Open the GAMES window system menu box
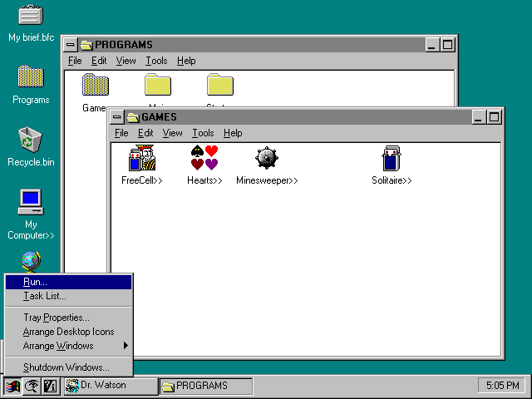 pyautogui.click(x=116, y=117)
